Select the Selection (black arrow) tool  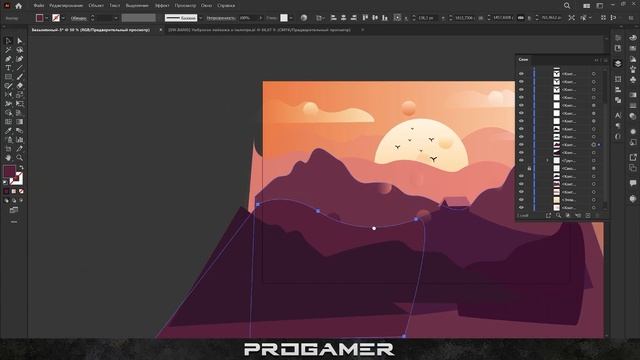point(8,41)
